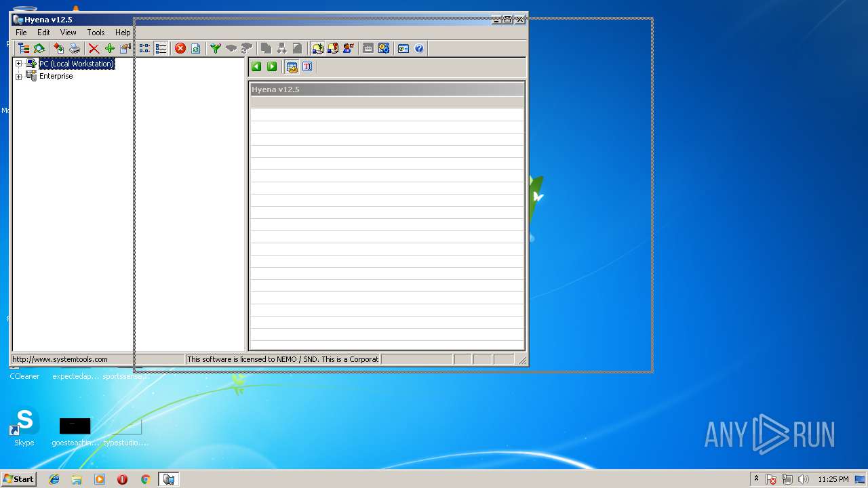The width and height of the screenshot is (868, 488).
Task: Launch Internet Explorer from taskbar
Action: pyautogui.click(x=54, y=479)
